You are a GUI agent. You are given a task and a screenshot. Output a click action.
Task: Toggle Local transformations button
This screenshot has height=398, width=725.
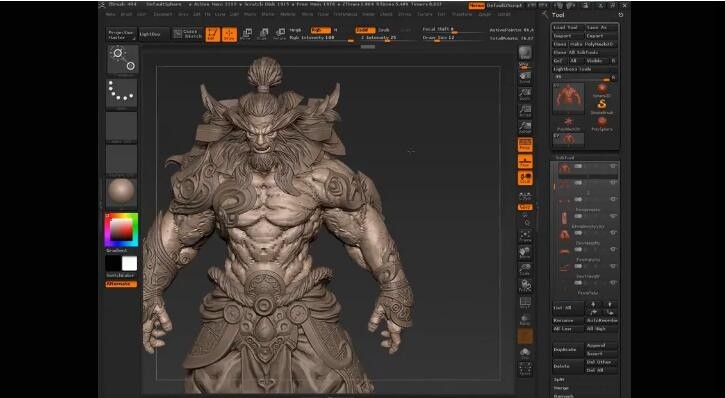[x=525, y=178]
